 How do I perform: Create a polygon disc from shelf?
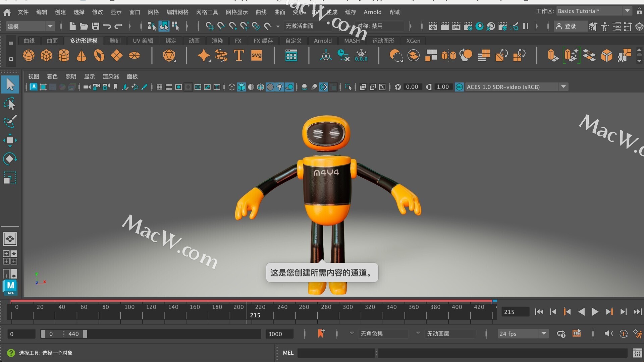[135, 55]
